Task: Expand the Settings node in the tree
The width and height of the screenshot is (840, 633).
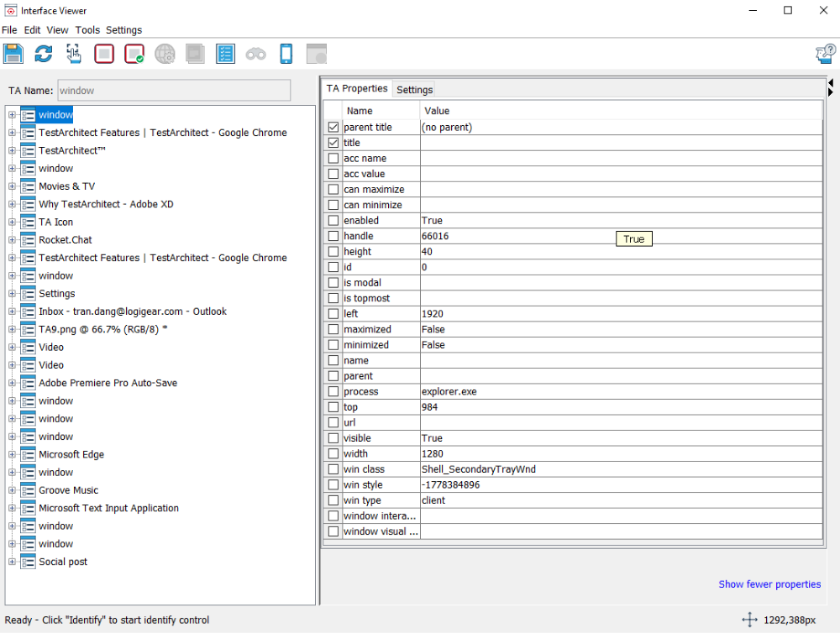Action: (12, 294)
